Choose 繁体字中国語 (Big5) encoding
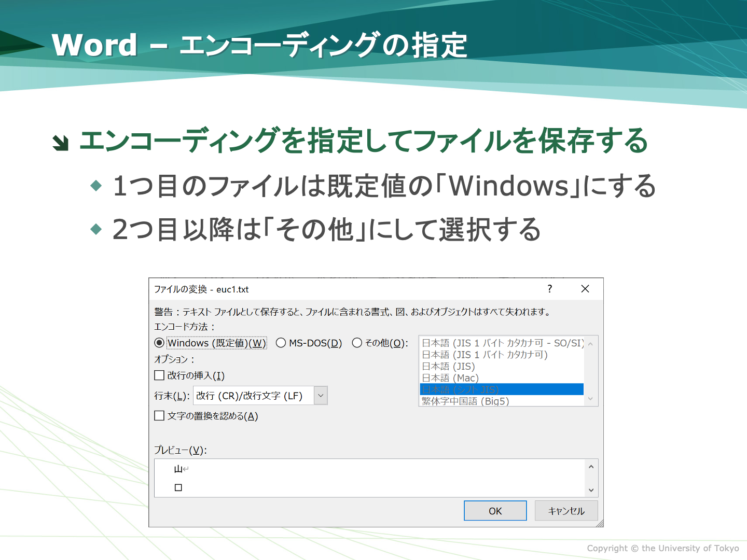This screenshot has width=747, height=560. [502, 401]
